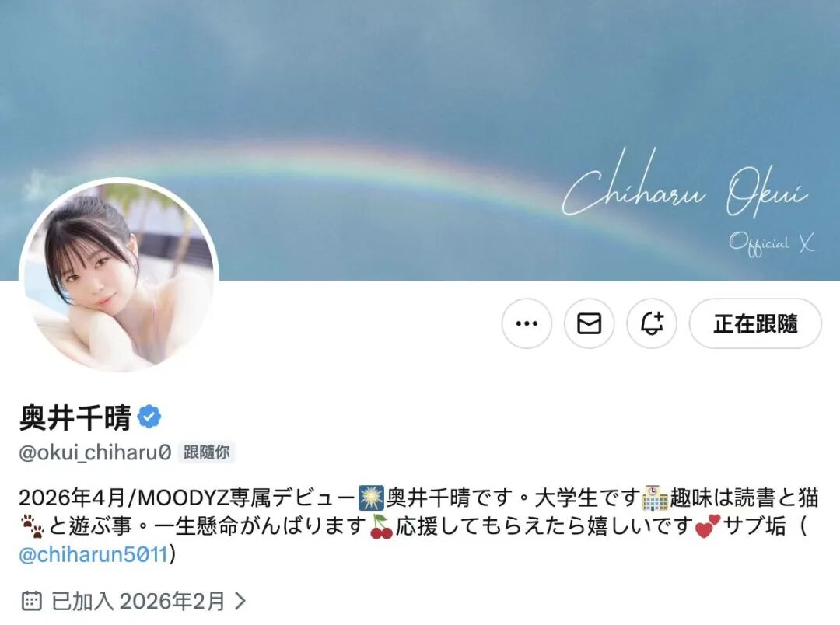Click the cherry emoji in the bio
Image resolution: width=840 pixels, height=625 pixels.
(381, 526)
